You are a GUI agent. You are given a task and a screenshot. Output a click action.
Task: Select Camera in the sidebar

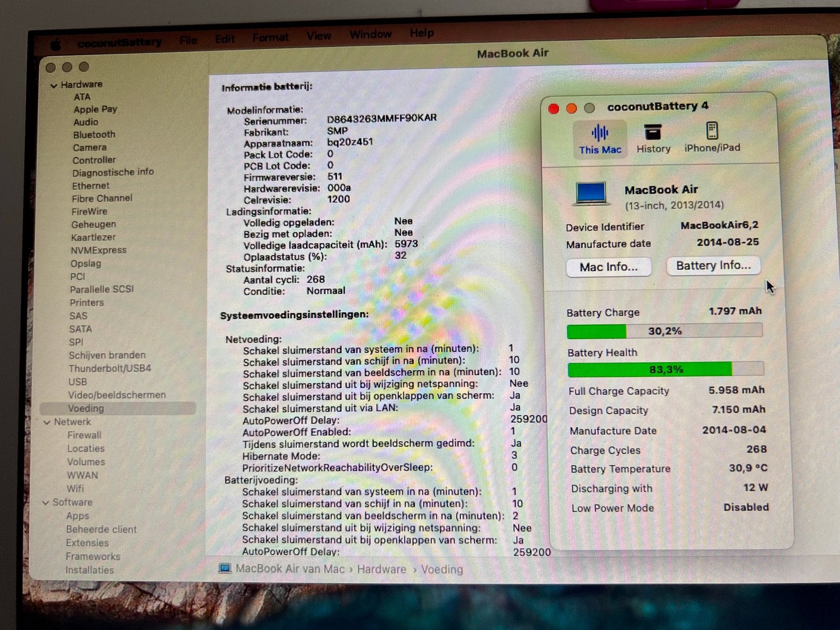tap(89, 148)
